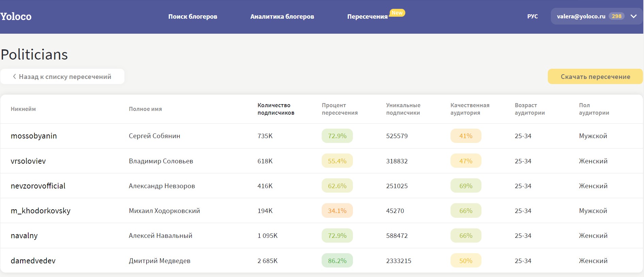Click Скачать пересечение button
Screen dimensions: 644x277
pos(595,77)
